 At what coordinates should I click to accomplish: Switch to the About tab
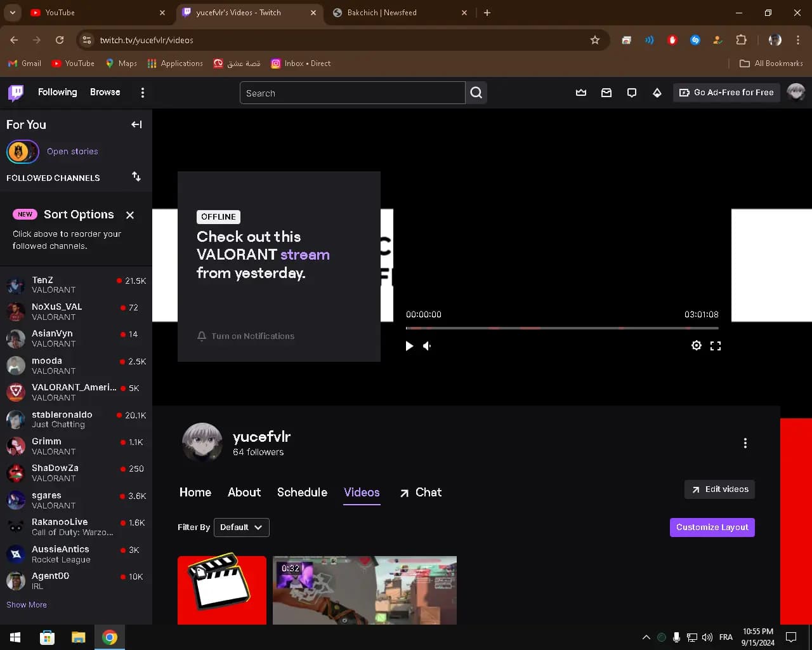pos(244,493)
